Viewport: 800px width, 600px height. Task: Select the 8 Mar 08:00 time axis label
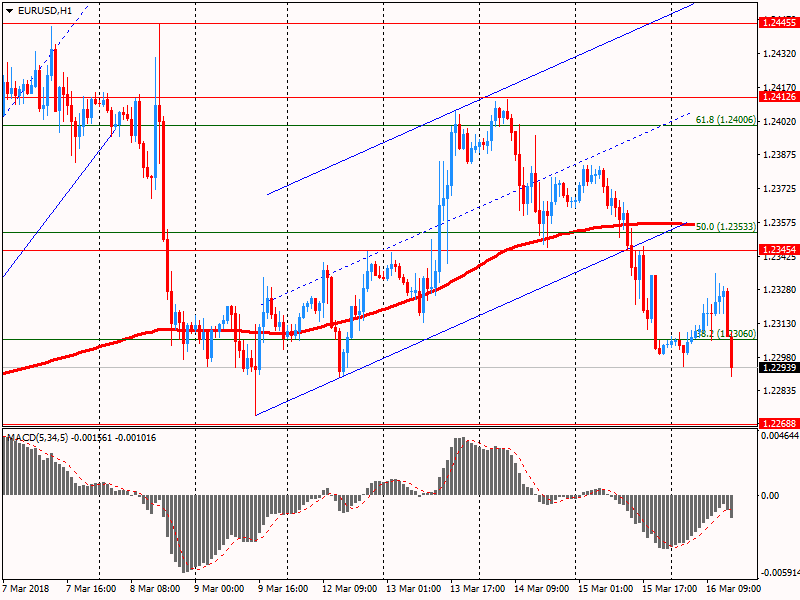pyautogui.click(x=155, y=589)
